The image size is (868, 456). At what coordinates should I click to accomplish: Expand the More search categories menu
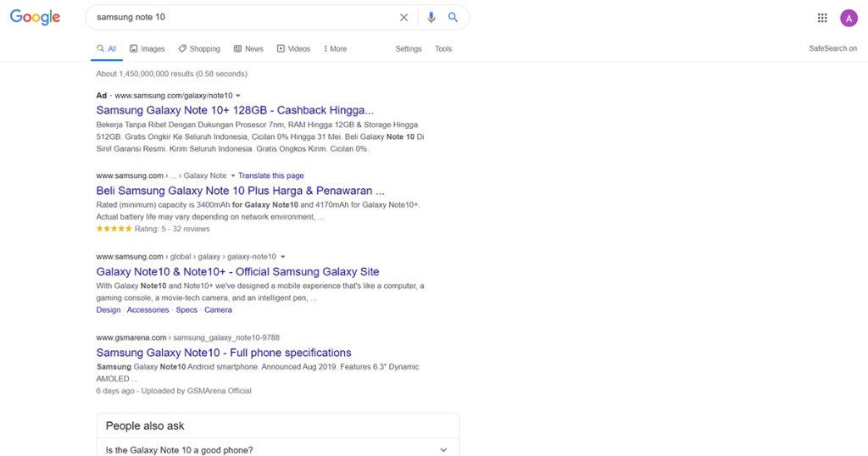(x=336, y=49)
